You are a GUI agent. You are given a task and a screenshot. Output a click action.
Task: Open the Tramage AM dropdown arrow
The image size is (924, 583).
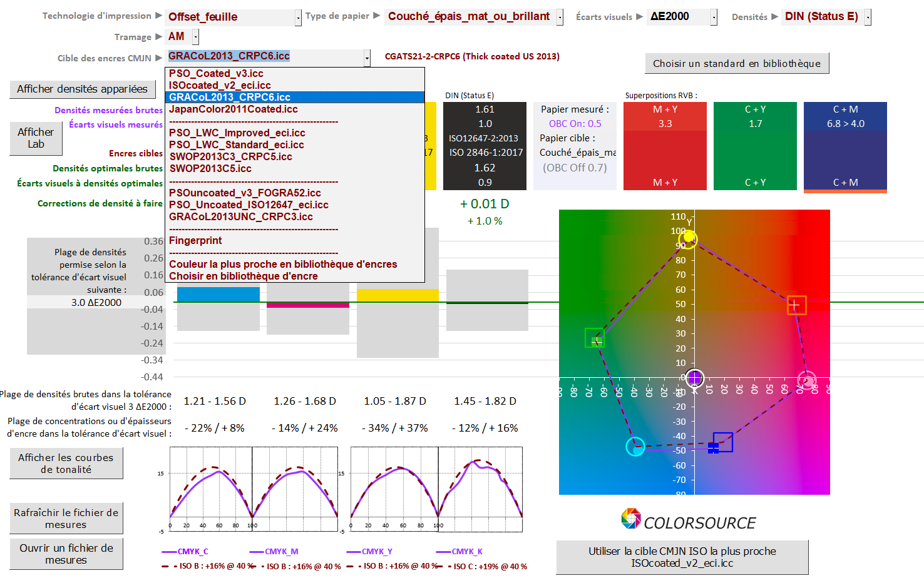(196, 37)
